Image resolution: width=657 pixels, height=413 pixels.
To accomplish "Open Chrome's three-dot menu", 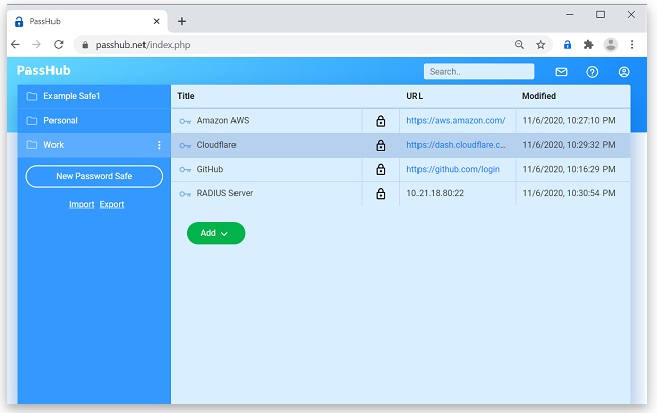I will pyautogui.click(x=632, y=44).
